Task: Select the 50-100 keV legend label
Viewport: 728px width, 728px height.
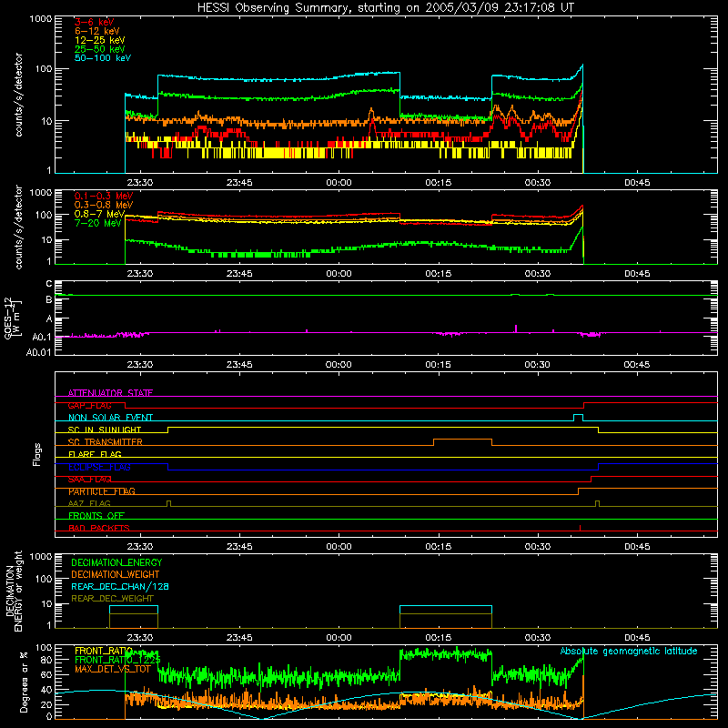Action: 103,57
